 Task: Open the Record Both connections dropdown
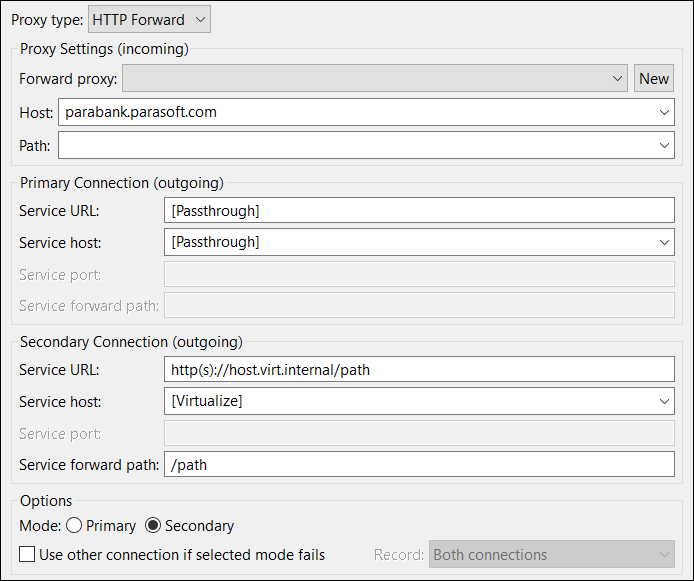click(551, 554)
